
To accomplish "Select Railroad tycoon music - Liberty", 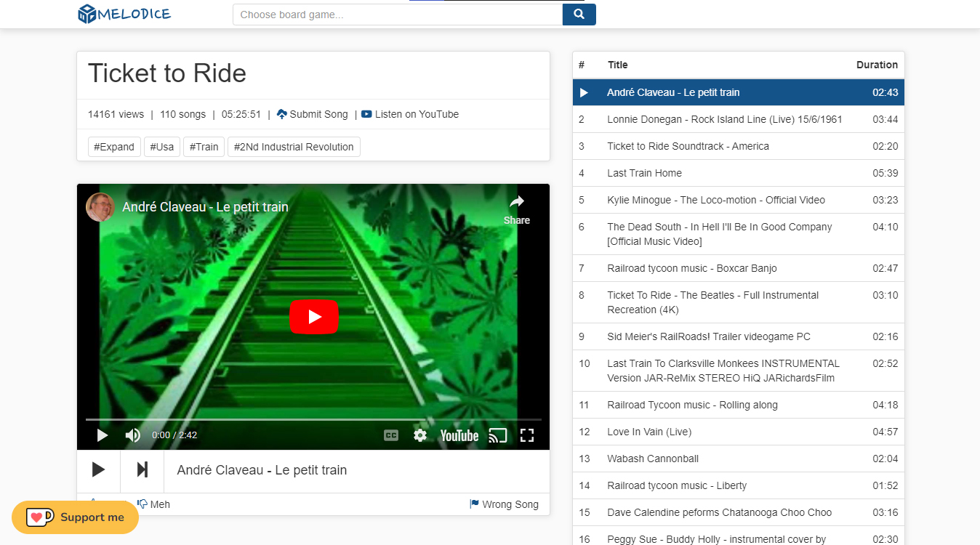I will pyautogui.click(x=739, y=485).
